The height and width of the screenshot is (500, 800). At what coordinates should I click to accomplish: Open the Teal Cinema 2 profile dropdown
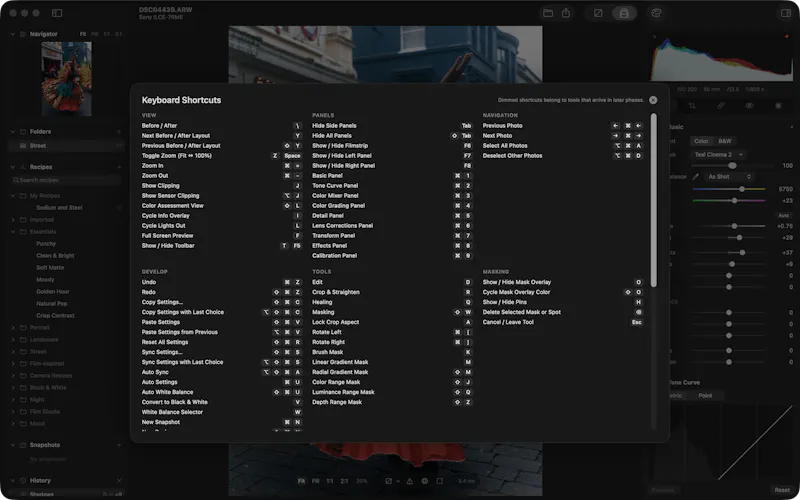(x=718, y=155)
